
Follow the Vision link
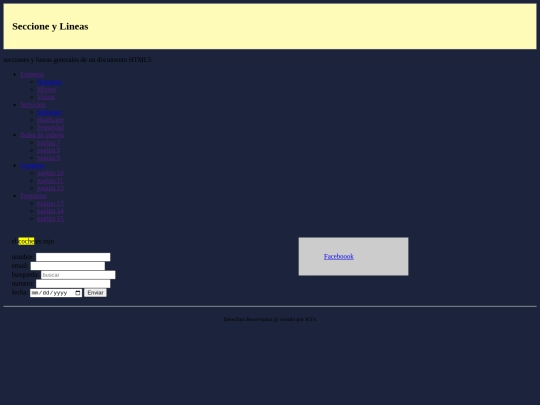(46, 97)
